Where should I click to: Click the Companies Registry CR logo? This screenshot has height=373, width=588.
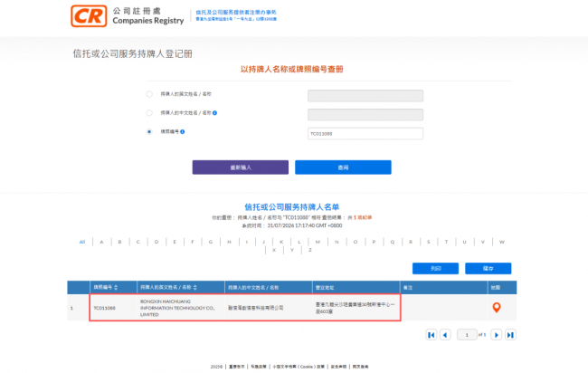pyautogui.click(x=89, y=15)
